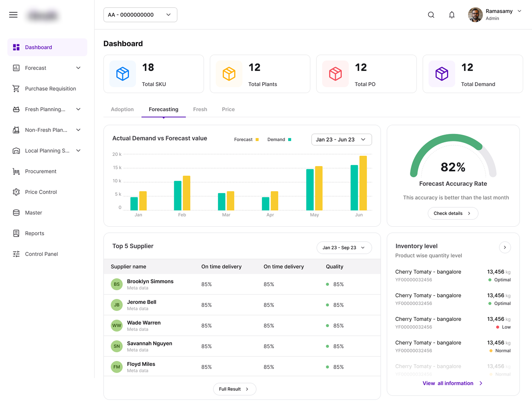Click Ramasamy profile avatar
Image resolution: width=532 pixels, height=412 pixels.
pyautogui.click(x=475, y=15)
